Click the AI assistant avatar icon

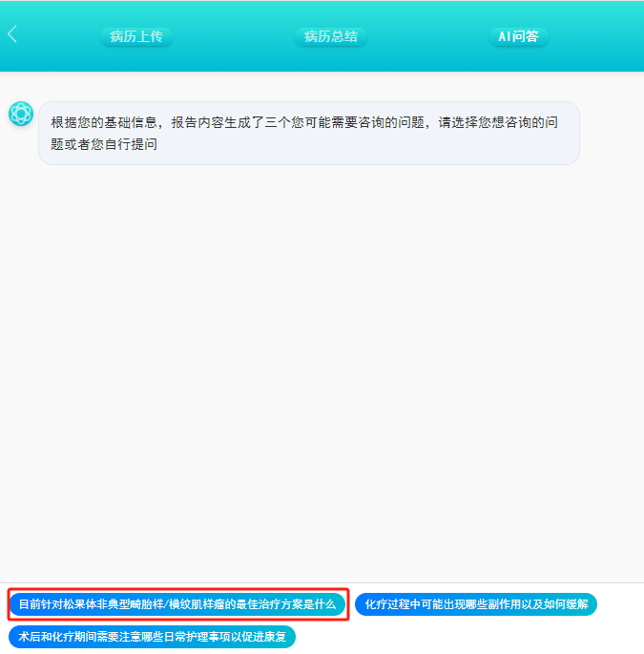point(20,114)
